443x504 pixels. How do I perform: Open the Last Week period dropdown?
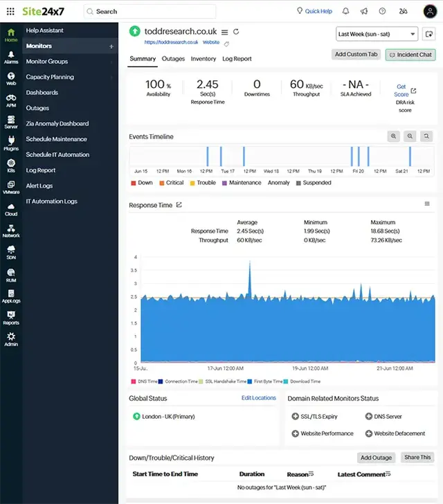click(377, 34)
